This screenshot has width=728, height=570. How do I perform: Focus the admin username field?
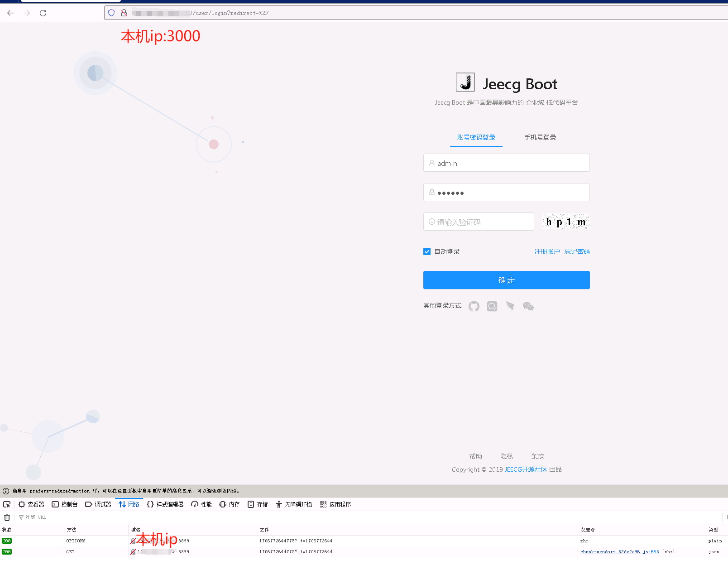pyautogui.click(x=507, y=163)
